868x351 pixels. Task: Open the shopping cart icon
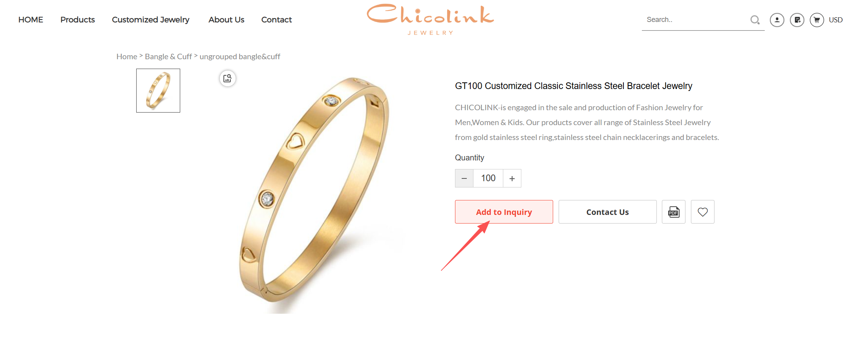click(x=817, y=20)
